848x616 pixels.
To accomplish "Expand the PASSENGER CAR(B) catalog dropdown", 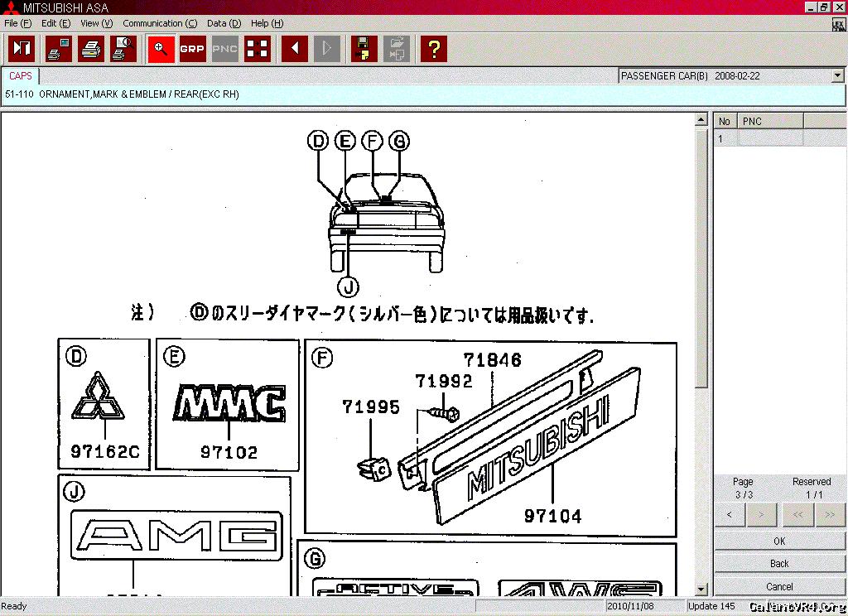I will click(837, 76).
